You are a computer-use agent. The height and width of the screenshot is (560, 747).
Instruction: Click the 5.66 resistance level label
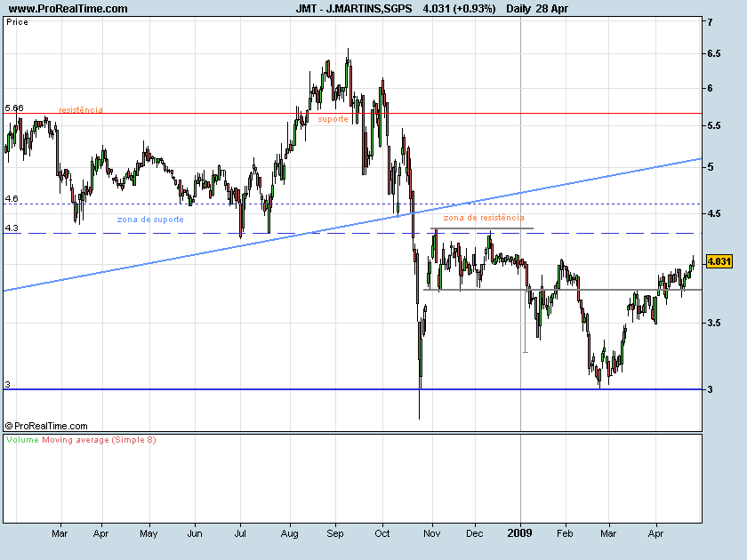tap(14, 108)
